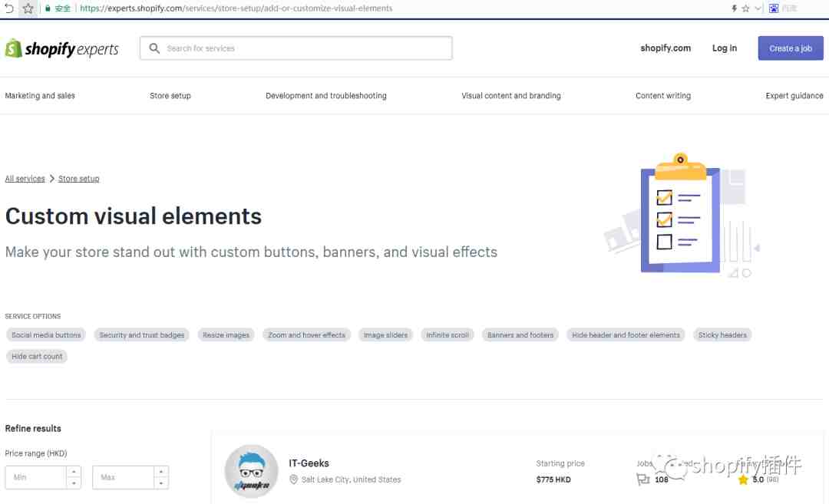The width and height of the screenshot is (829, 504).
Task: Open the IT-Geeks avatar image
Action: tap(251, 471)
